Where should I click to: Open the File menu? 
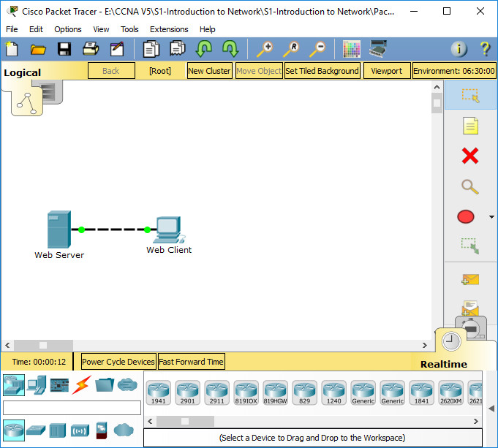pos(12,29)
